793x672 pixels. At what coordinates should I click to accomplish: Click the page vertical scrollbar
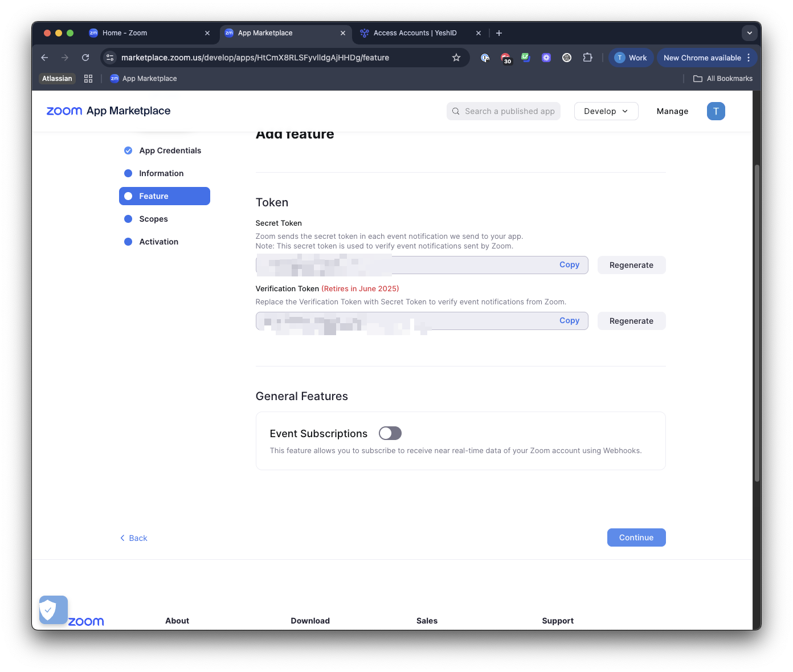(757, 323)
